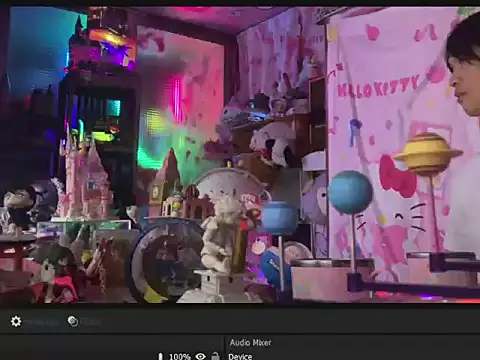Image resolution: width=480 pixels, height=360 pixels.
Task: Toggle the source lock icon
Action: pos(216,356)
